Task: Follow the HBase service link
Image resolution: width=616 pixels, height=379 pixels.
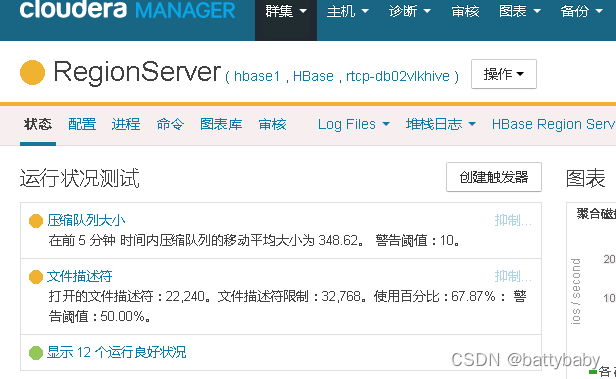Action: [313, 76]
